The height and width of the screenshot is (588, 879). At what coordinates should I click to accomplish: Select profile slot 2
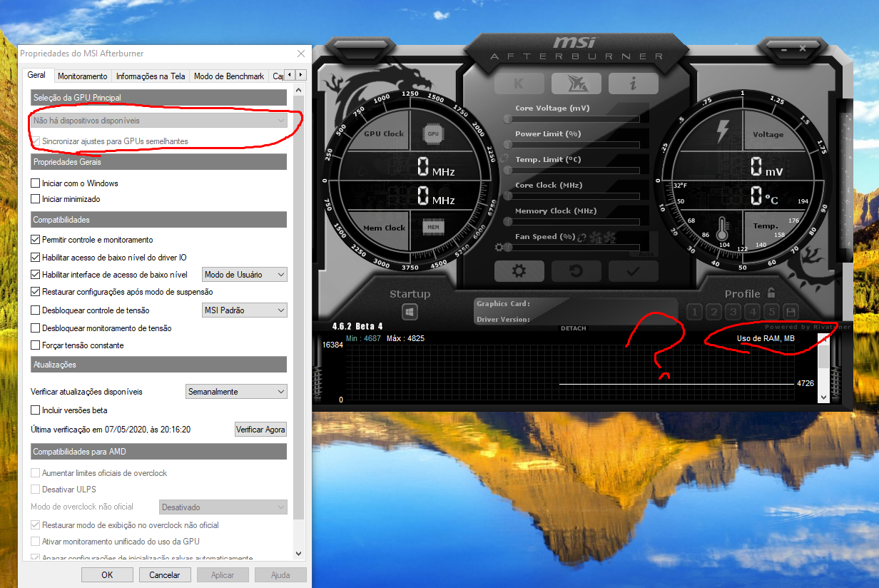coord(713,312)
